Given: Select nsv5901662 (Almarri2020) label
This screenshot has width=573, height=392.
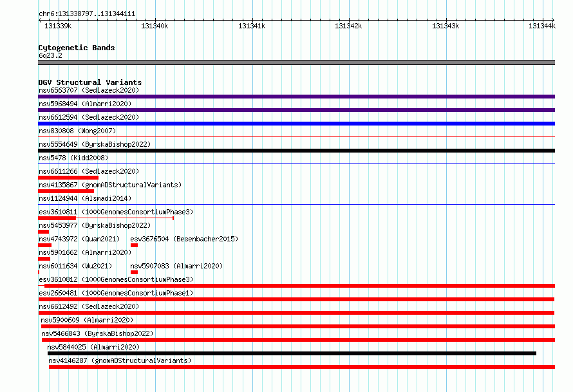Looking at the screenshot, I should click(x=85, y=252).
